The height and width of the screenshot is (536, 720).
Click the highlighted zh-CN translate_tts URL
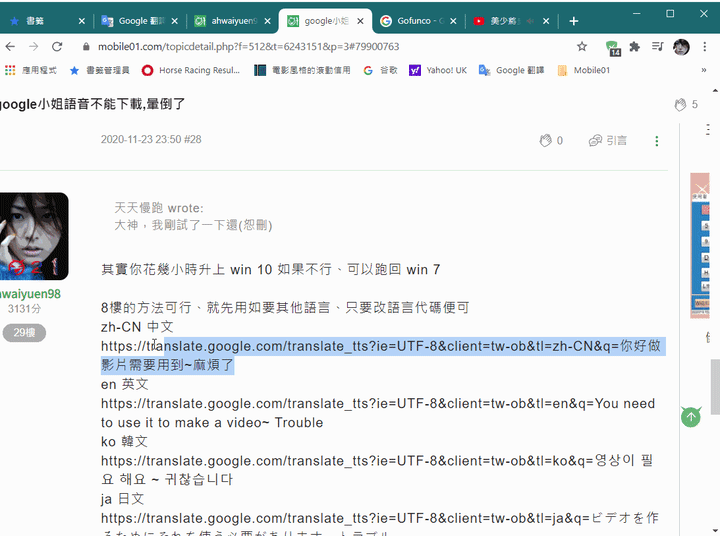tap(381, 355)
